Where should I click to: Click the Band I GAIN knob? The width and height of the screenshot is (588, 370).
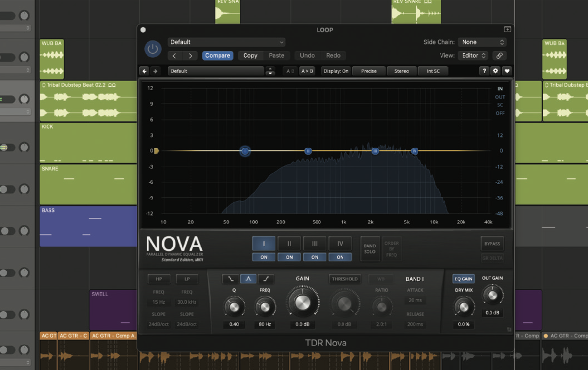302,302
